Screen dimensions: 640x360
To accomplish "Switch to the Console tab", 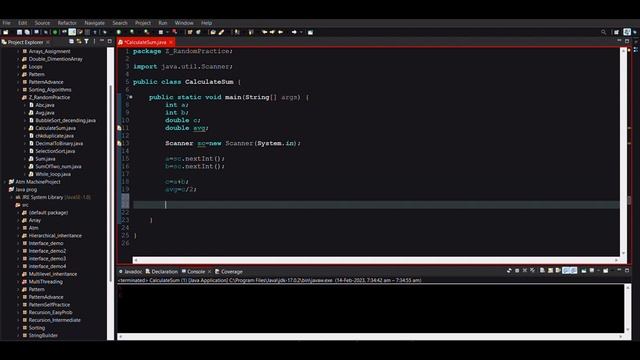I will click(193, 271).
